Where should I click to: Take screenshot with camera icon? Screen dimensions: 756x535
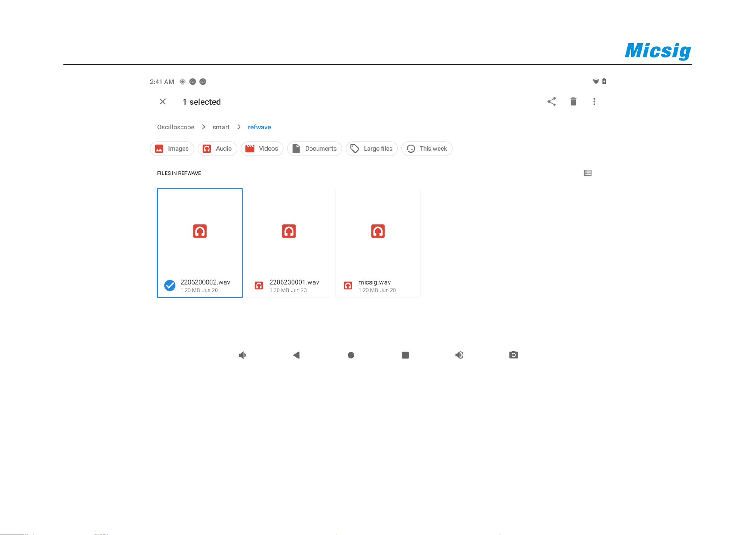click(x=513, y=355)
